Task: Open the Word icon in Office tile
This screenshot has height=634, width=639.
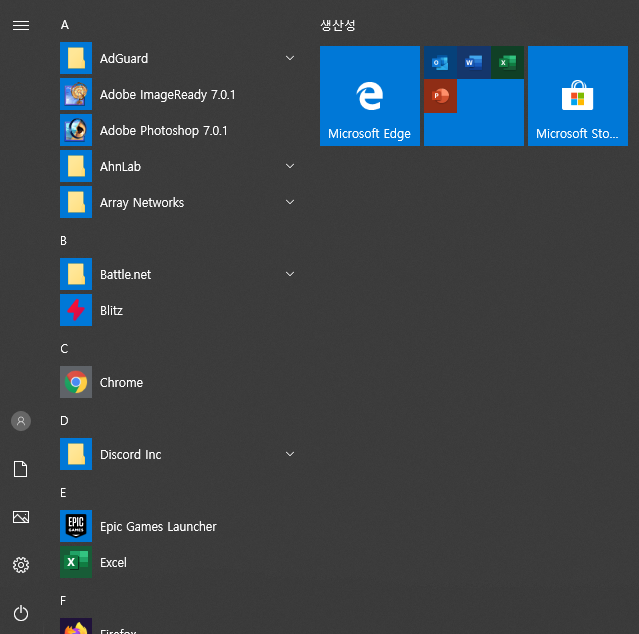Action: (474, 62)
